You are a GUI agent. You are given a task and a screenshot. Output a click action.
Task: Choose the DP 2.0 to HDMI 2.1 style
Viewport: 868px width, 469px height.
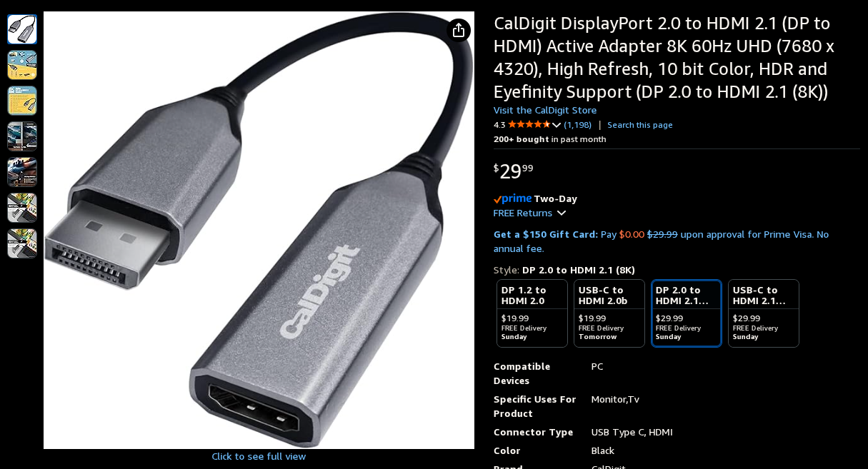[x=687, y=313]
